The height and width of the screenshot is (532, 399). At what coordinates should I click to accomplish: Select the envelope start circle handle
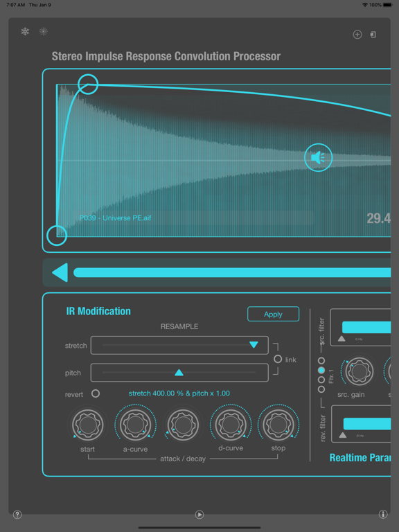pos(57,235)
